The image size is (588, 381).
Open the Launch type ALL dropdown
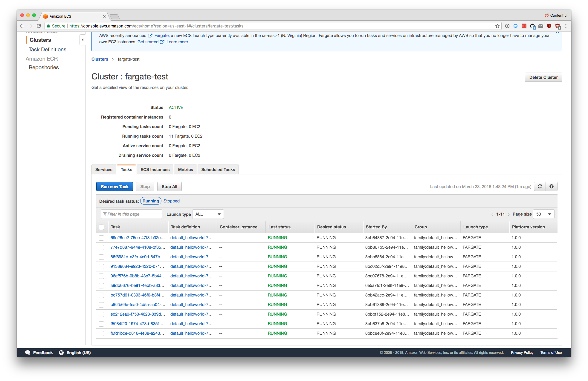pyautogui.click(x=208, y=214)
